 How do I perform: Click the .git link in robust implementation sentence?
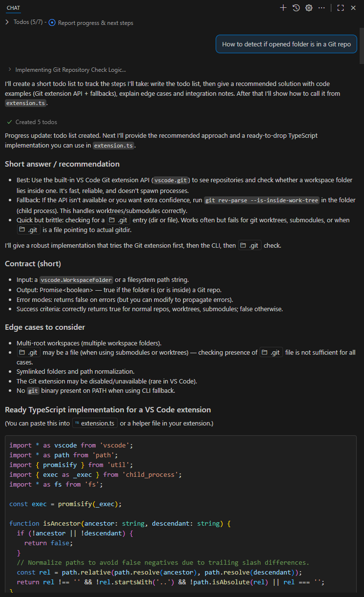249,246
